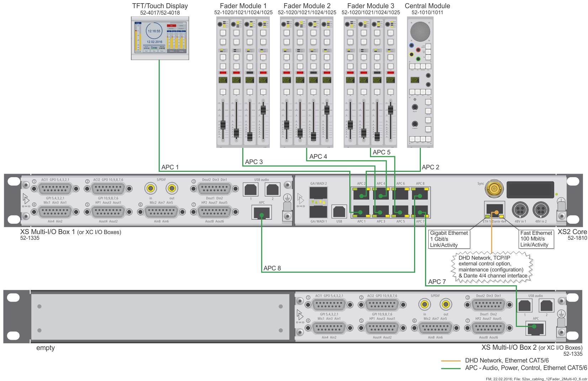Click the 'Fader Module 3' heading
The image size is (588, 381).
[x=371, y=6]
